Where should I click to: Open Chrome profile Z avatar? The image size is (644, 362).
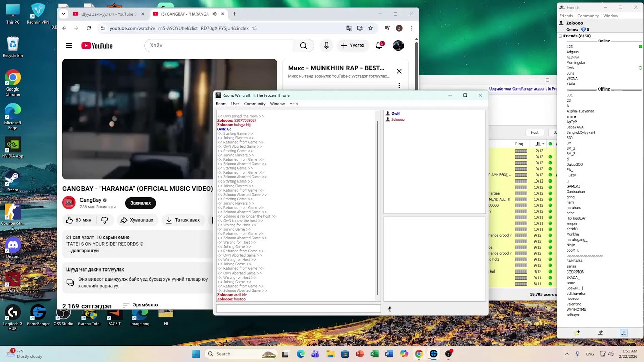399,28
